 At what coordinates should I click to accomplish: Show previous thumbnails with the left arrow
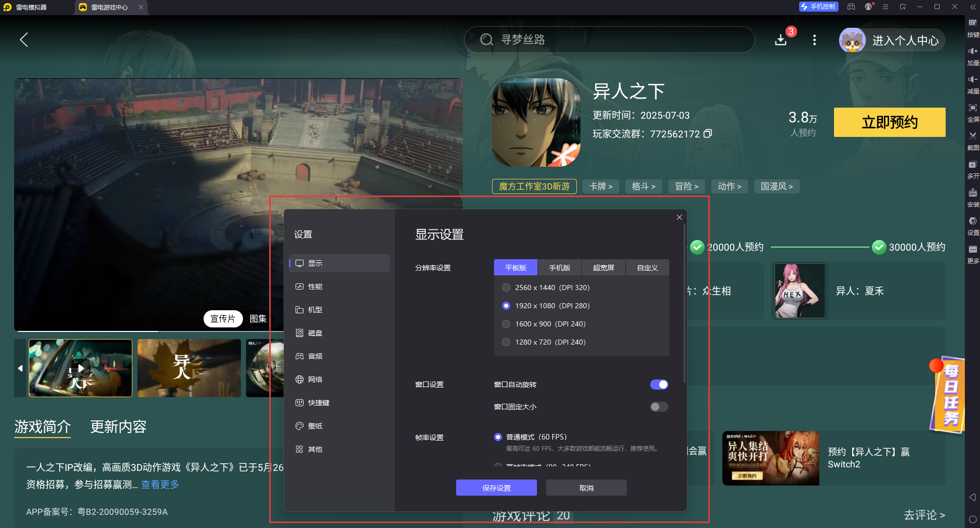pos(20,368)
